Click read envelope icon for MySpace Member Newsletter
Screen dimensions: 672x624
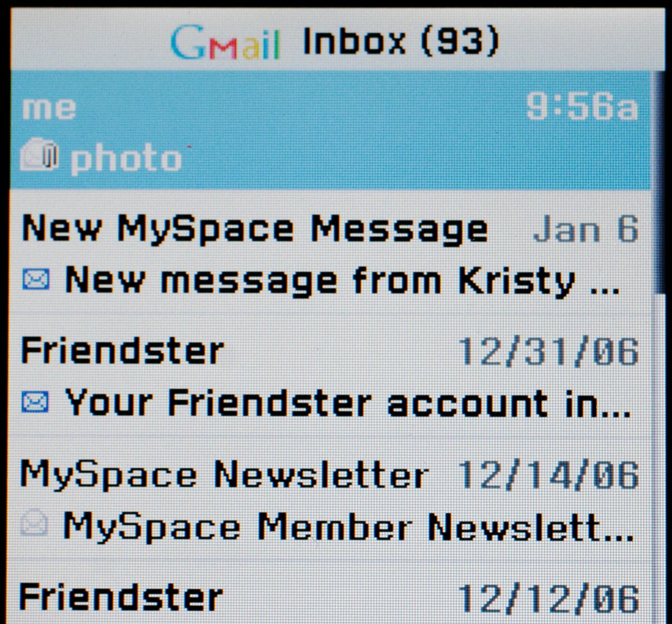(34, 526)
